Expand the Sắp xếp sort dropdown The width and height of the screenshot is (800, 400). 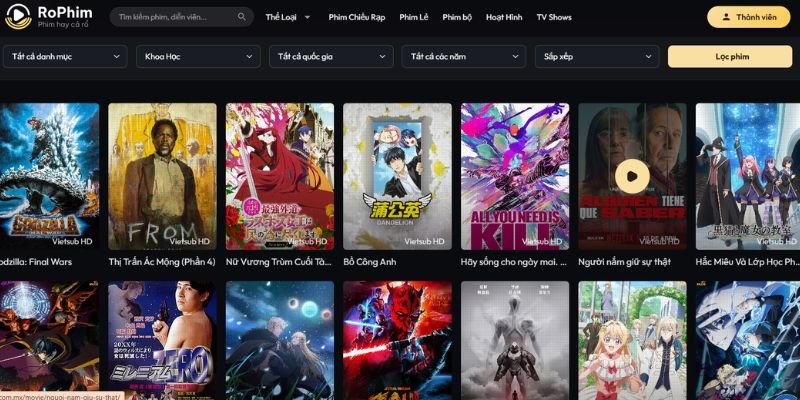pyautogui.click(x=597, y=57)
